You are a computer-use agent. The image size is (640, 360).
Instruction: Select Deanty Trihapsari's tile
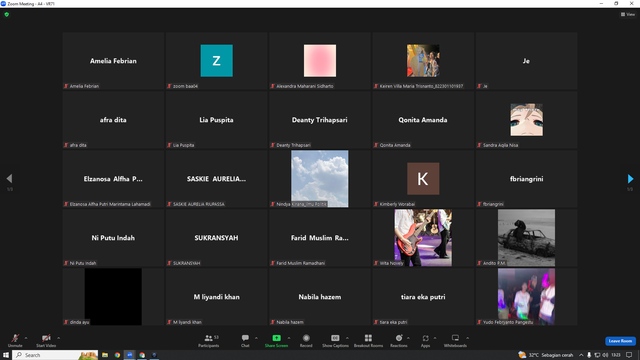(320, 120)
